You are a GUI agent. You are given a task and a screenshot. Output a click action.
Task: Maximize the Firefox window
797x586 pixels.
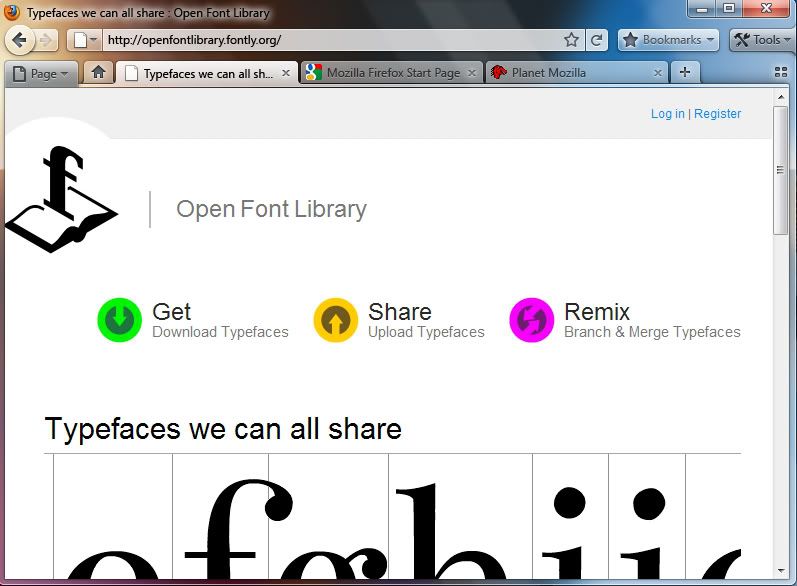pos(729,9)
